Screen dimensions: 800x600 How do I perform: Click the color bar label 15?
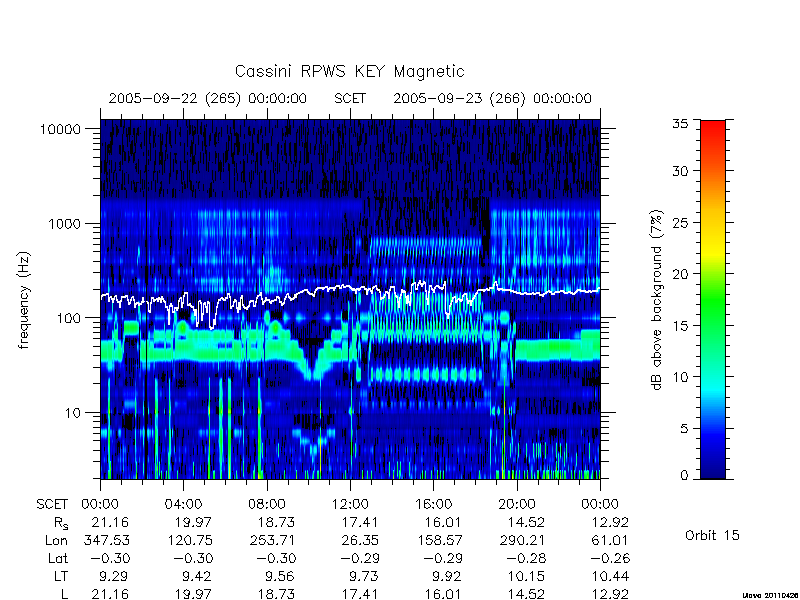[x=680, y=326]
